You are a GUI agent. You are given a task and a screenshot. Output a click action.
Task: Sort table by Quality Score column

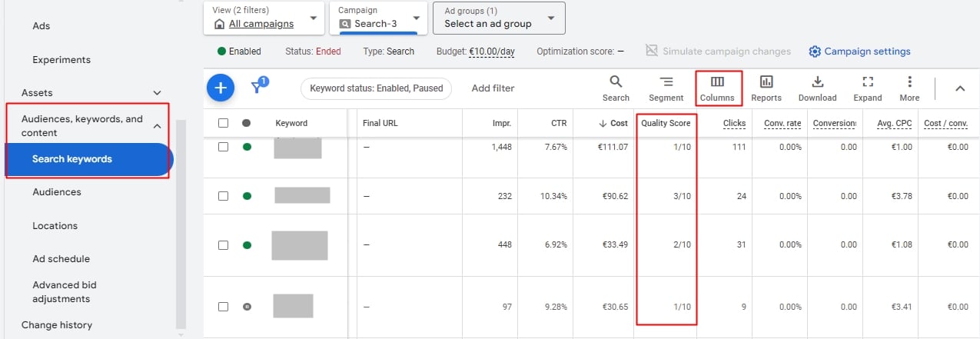pos(666,123)
